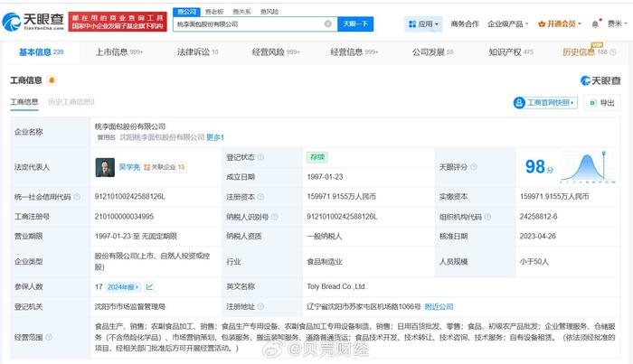Open the help icon next to 纳税人识别号
Image resolution: width=633 pixels, height=364 pixels.
(275, 217)
